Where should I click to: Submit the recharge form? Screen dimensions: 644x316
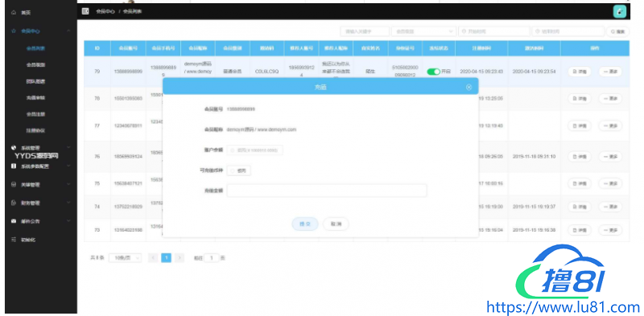[305, 224]
